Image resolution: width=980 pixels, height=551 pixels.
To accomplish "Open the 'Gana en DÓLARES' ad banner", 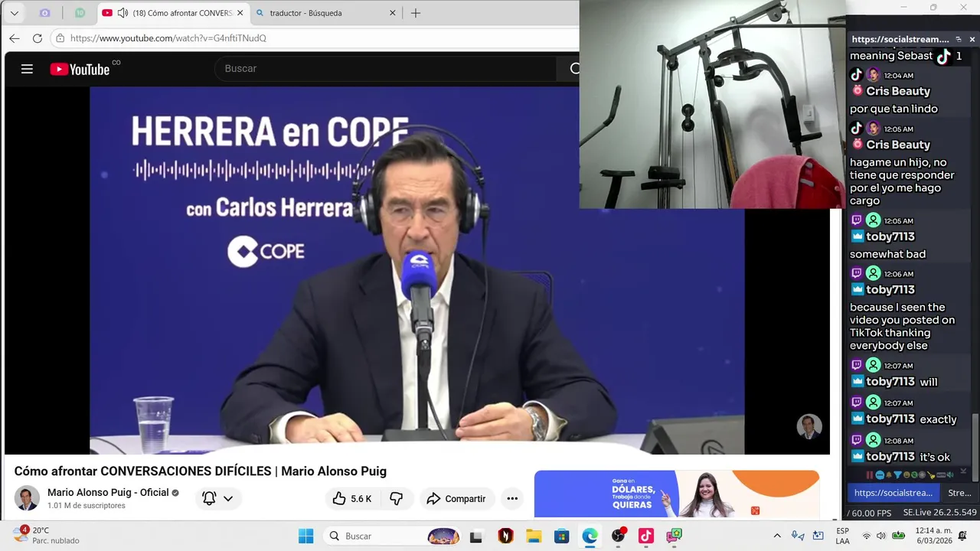I will click(677, 494).
